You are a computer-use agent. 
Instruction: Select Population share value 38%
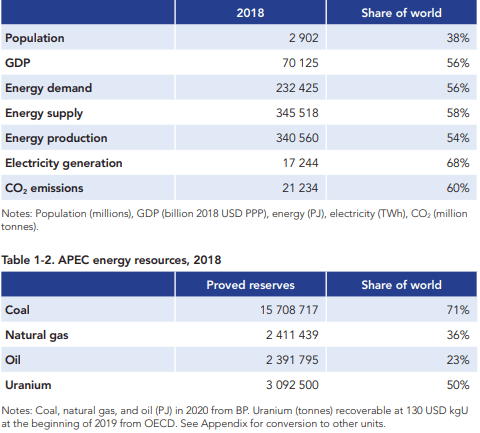click(458, 38)
